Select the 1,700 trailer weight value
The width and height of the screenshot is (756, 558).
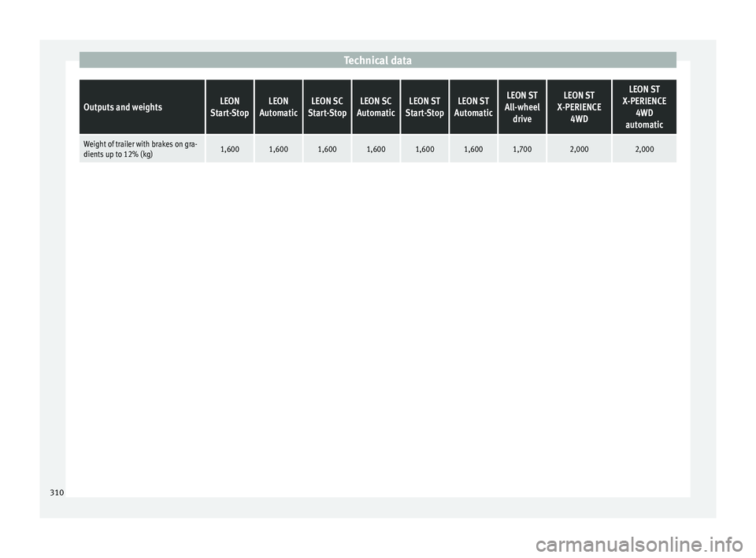[x=521, y=149]
